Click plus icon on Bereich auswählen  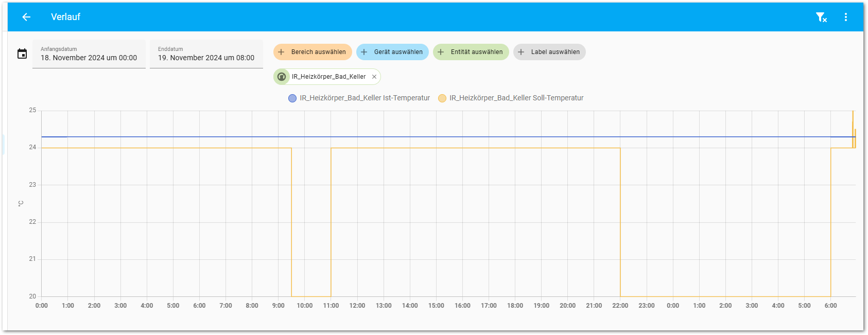pyautogui.click(x=281, y=52)
